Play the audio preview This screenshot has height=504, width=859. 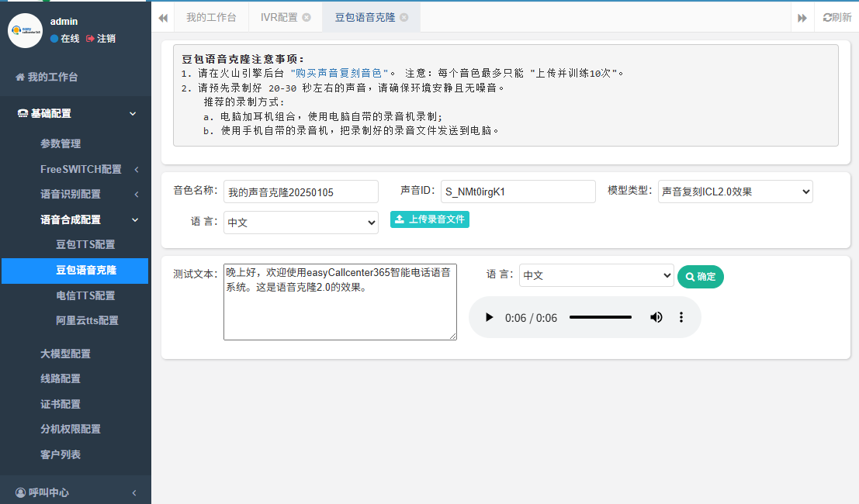489,317
